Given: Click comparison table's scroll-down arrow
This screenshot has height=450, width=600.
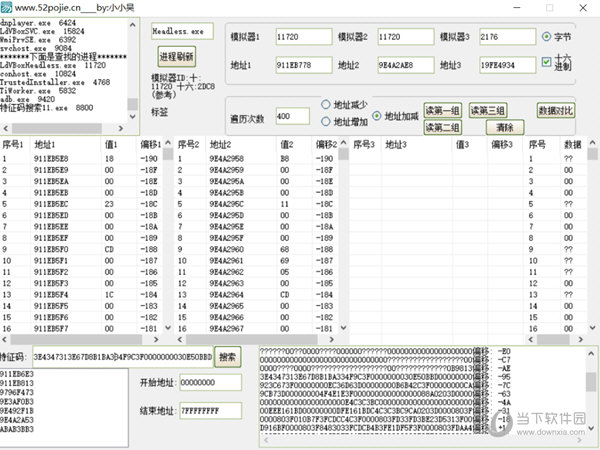Looking at the screenshot, I should click(x=592, y=328).
